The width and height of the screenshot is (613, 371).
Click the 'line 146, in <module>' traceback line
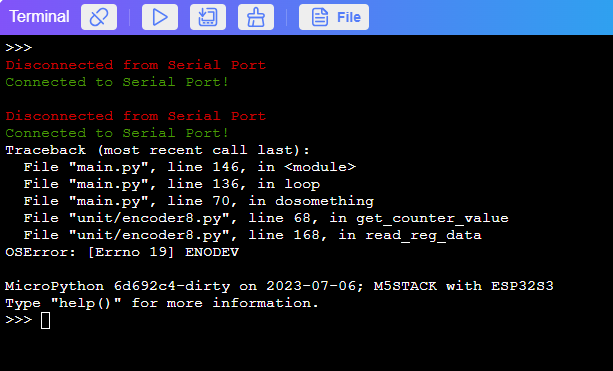point(190,167)
